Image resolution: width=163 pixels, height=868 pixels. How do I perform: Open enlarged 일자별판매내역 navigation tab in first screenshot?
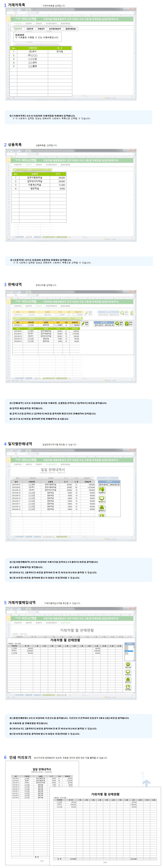55,29
